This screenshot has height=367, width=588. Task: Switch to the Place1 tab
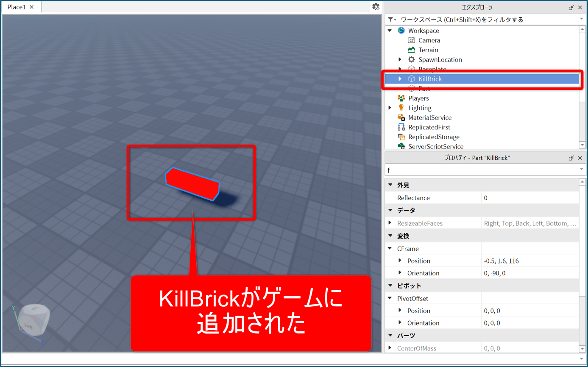pos(16,7)
